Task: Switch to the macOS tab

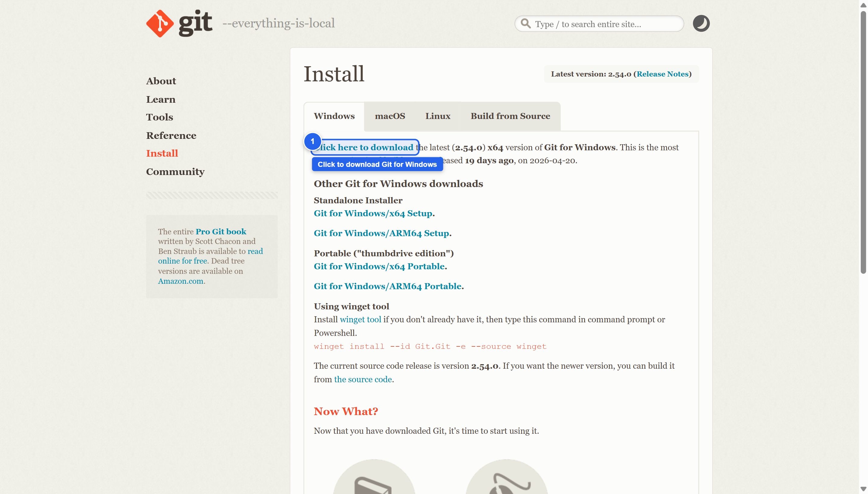Action: (x=390, y=116)
